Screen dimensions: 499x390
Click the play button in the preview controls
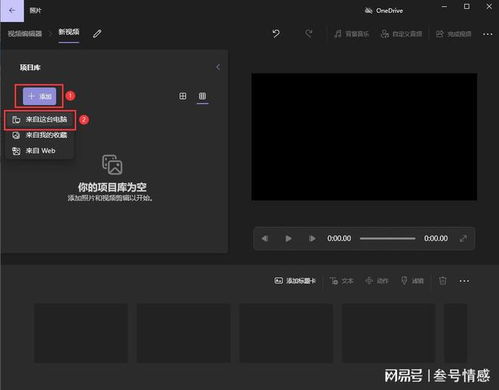(x=288, y=238)
